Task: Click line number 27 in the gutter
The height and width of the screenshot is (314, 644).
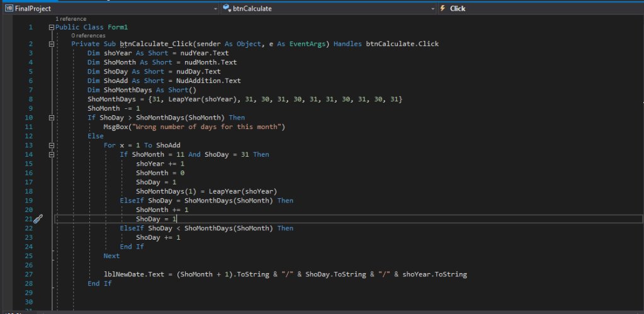Action: 30,274
